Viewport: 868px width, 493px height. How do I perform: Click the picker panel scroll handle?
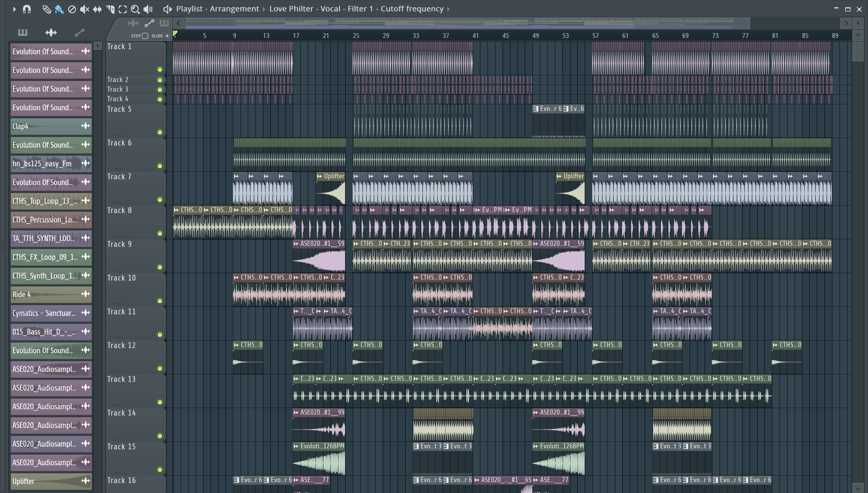(x=97, y=46)
